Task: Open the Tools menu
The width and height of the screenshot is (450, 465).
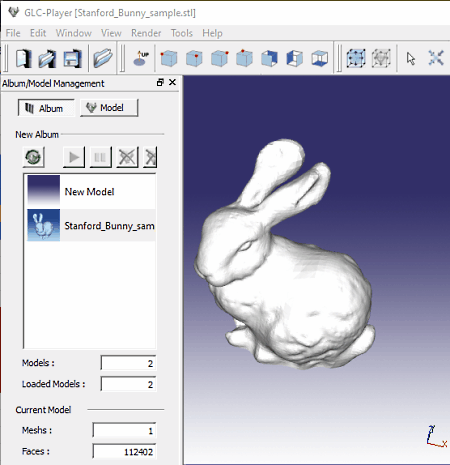Action: point(182,33)
